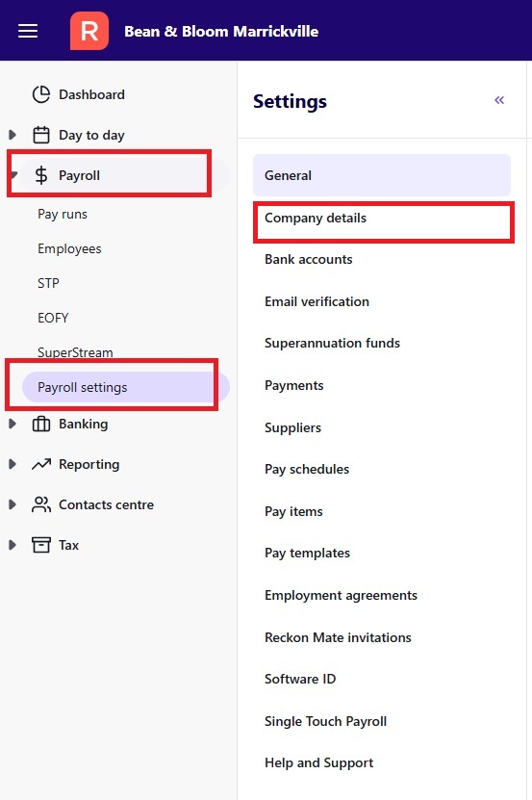Open Pay schedules settings

pyautogui.click(x=307, y=469)
